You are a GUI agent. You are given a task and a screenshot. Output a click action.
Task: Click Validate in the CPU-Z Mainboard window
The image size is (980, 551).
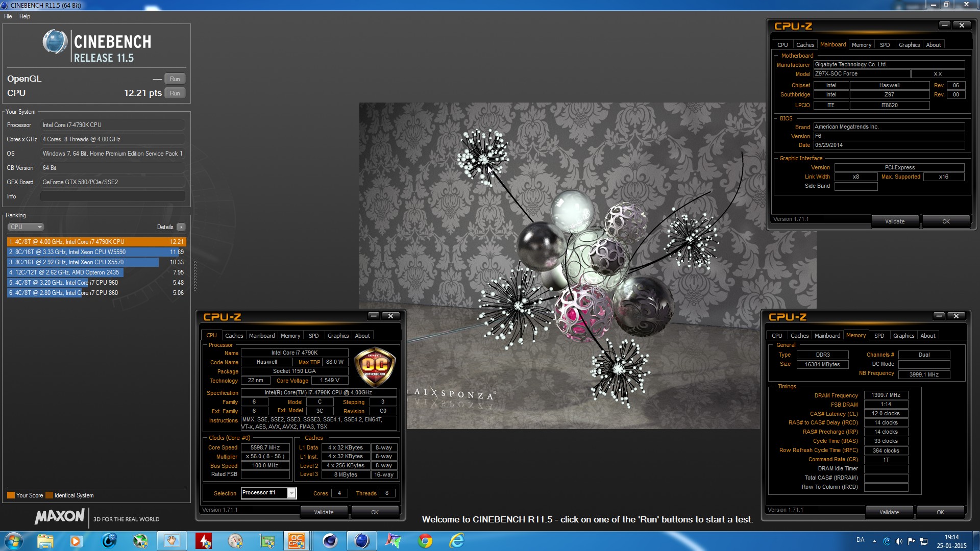tap(895, 221)
